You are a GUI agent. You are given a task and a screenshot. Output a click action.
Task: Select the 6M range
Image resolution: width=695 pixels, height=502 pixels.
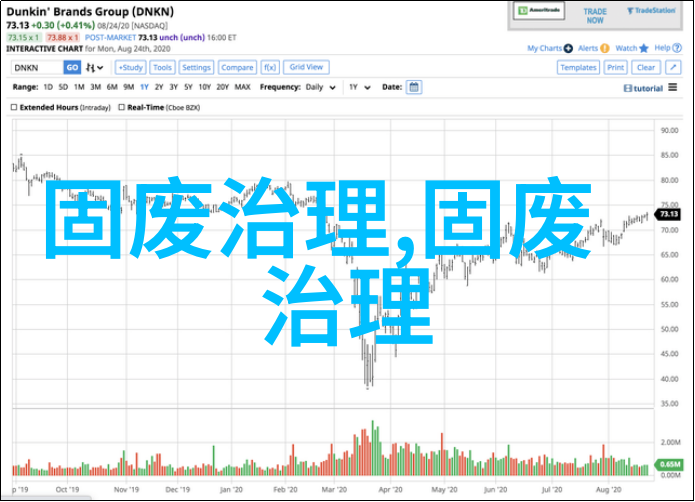(x=112, y=87)
